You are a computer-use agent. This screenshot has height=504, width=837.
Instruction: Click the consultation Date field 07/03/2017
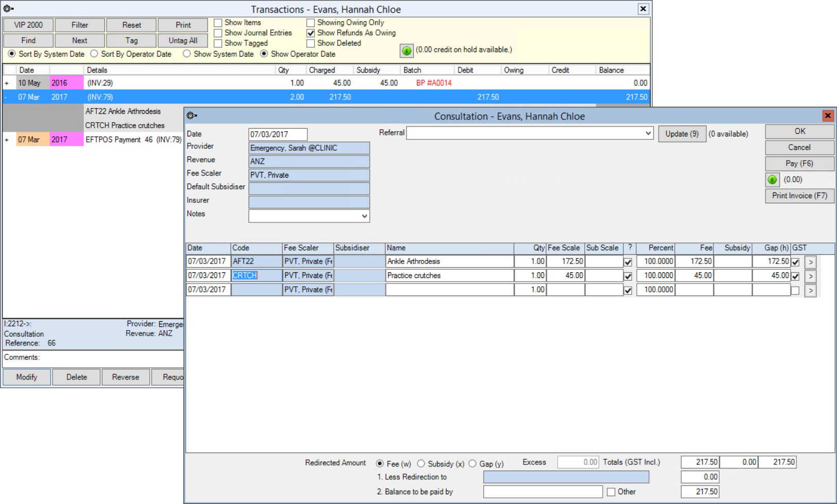click(x=278, y=134)
